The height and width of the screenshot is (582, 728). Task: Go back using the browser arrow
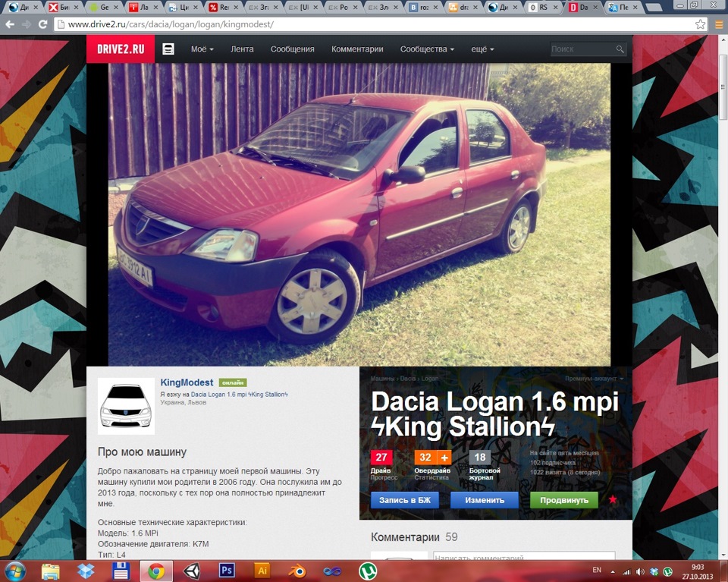10,24
